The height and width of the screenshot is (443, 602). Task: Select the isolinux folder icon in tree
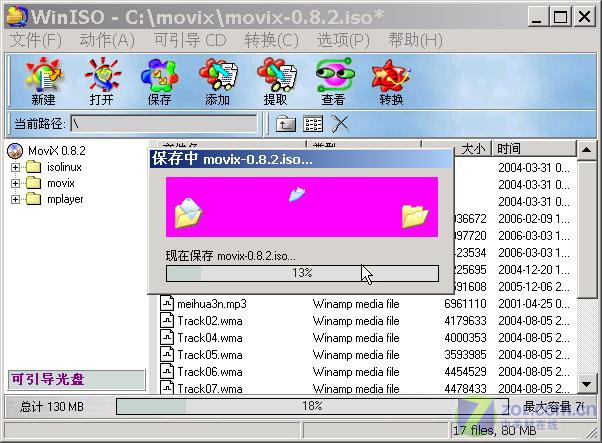34,167
